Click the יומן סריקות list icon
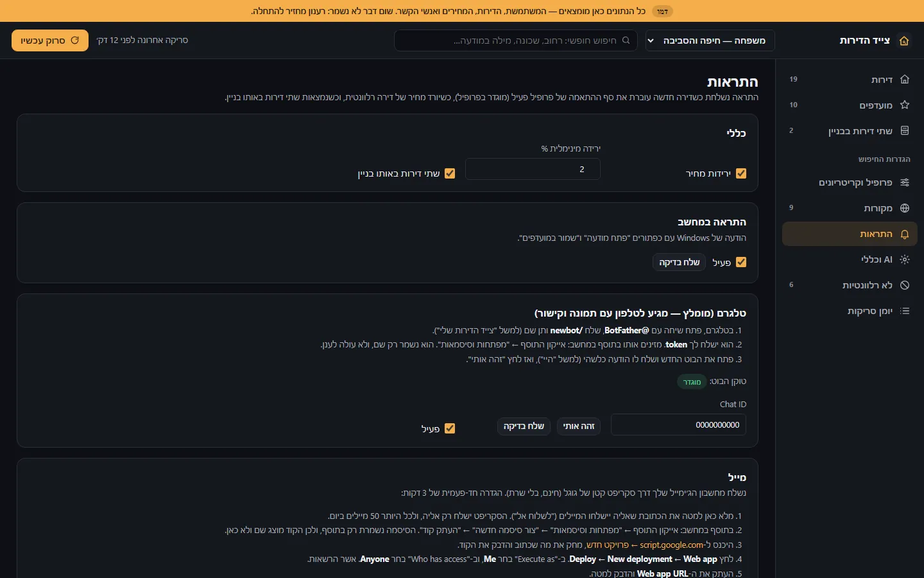 pyautogui.click(x=905, y=311)
